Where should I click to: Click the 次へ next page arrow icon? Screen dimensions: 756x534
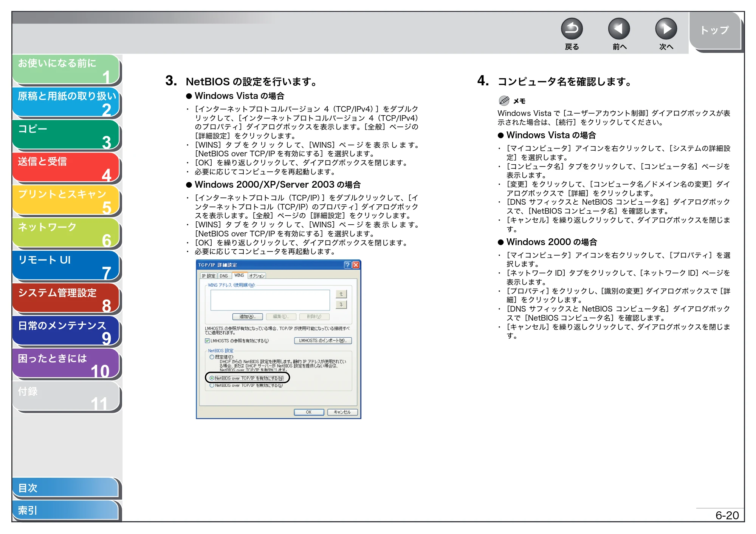(x=666, y=29)
